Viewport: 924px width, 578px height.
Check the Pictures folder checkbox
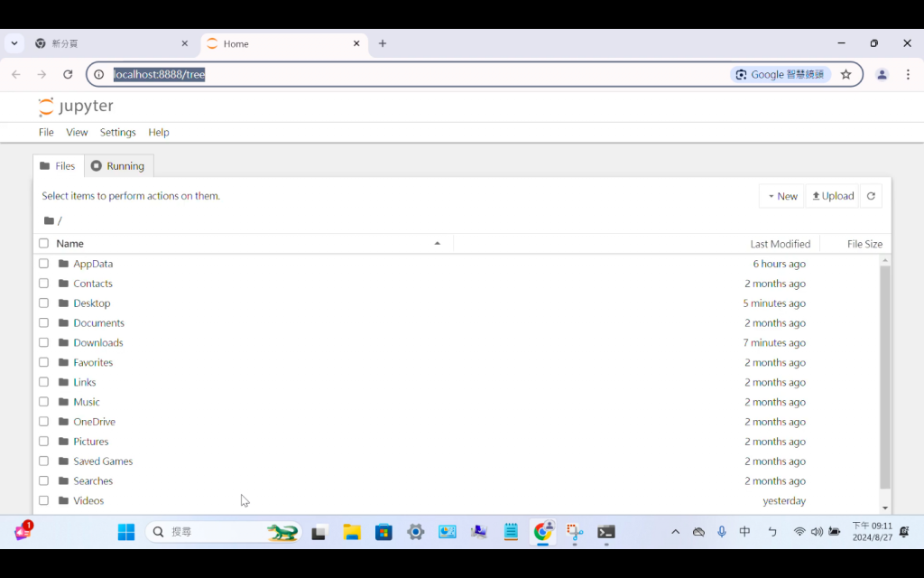tap(43, 441)
